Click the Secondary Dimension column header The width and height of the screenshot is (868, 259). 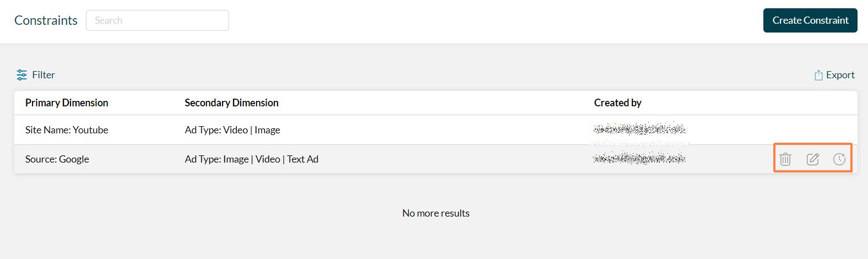click(x=231, y=103)
